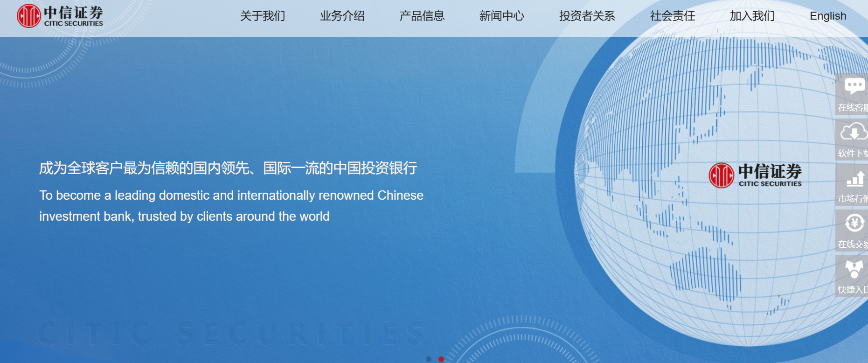
Task: Go to the 加入我们 page
Action: [752, 16]
